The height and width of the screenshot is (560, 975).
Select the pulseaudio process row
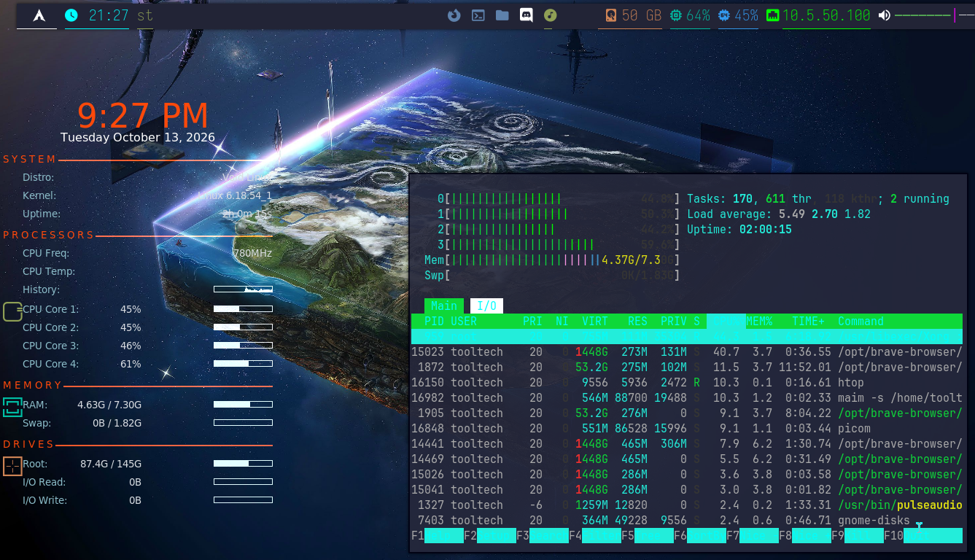[x=687, y=505]
